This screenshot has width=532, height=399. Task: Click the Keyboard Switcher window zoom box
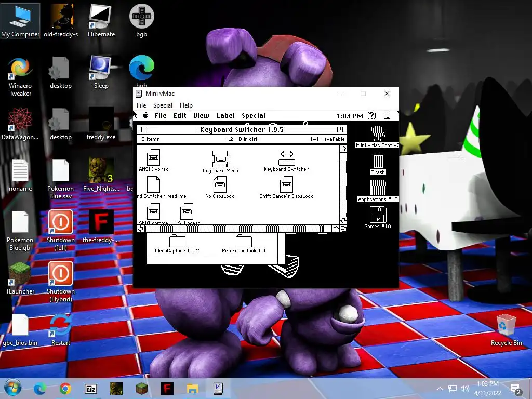(x=340, y=129)
